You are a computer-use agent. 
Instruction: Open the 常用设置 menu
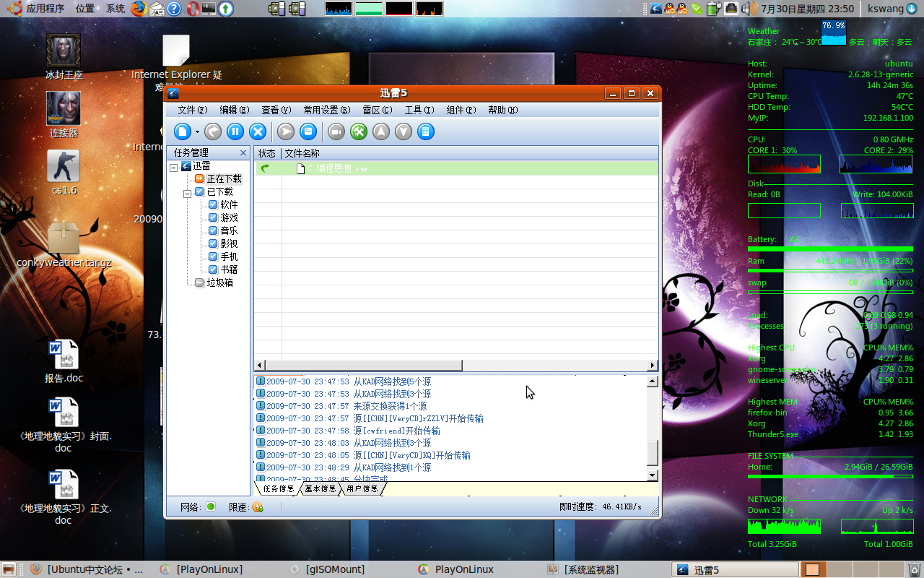click(x=326, y=110)
